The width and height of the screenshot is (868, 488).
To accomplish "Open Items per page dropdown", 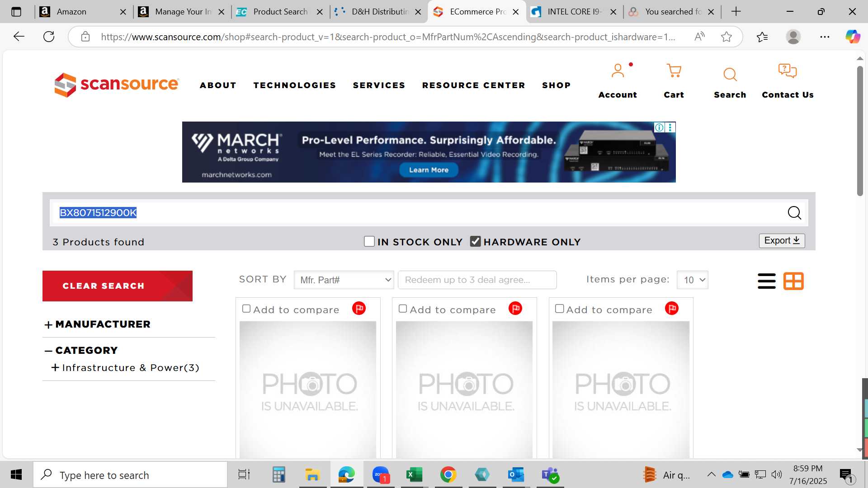I will tap(692, 280).
